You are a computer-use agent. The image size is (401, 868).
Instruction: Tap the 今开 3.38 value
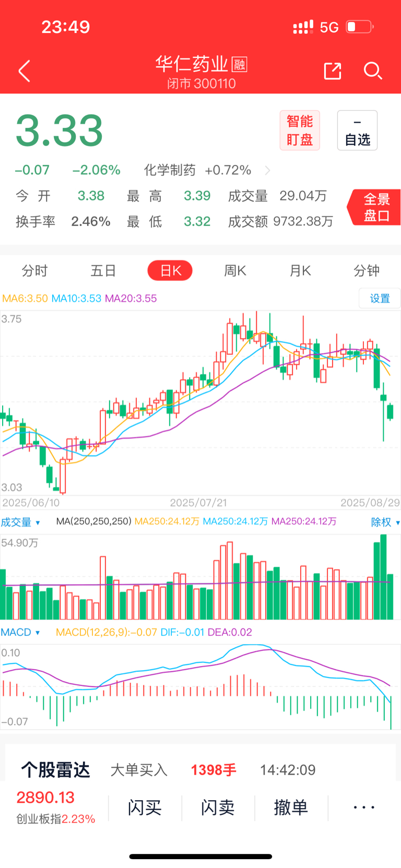coord(91,196)
